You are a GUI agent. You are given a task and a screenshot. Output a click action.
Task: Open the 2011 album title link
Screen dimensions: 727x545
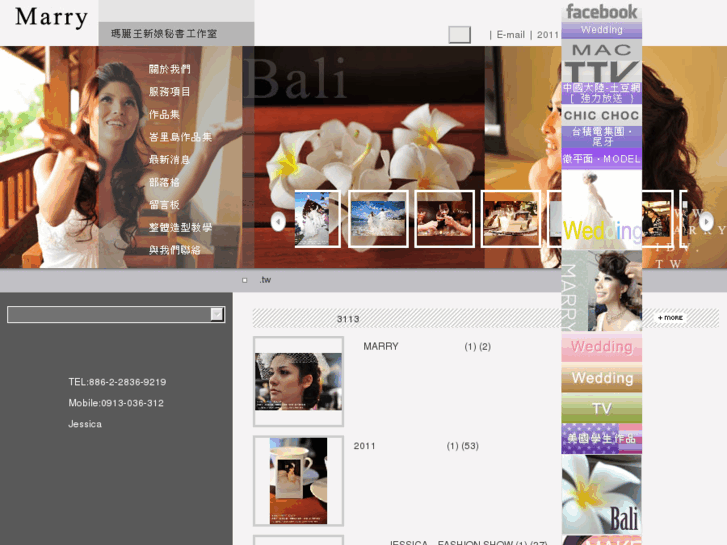coord(364,446)
